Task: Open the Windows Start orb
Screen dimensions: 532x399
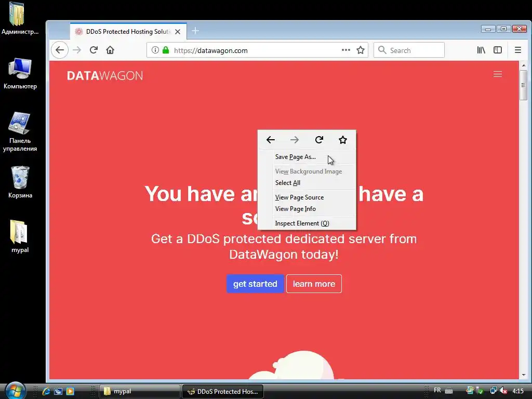Action: (16, 391)
